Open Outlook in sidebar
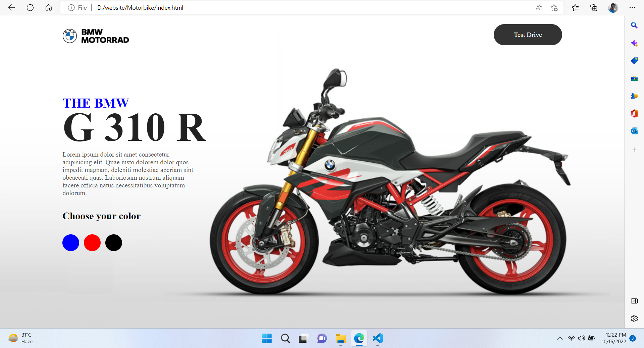644x348 pixels. tap(634, 131)
